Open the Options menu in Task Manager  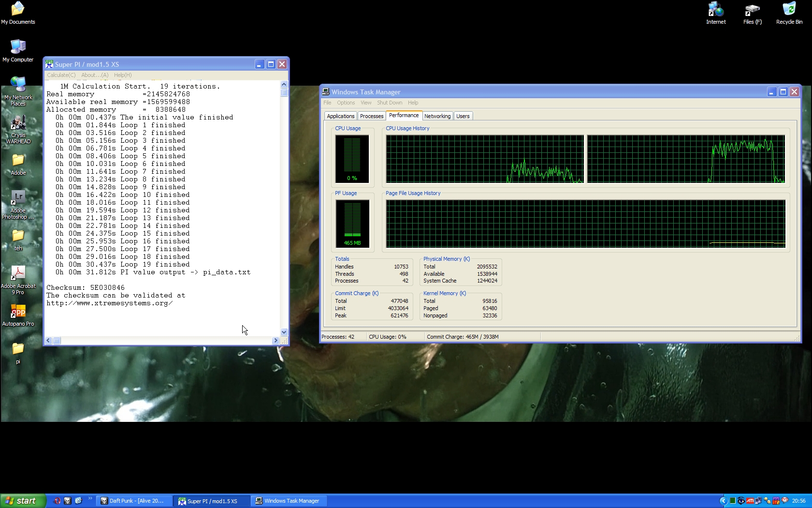click(x=346, y=103)
